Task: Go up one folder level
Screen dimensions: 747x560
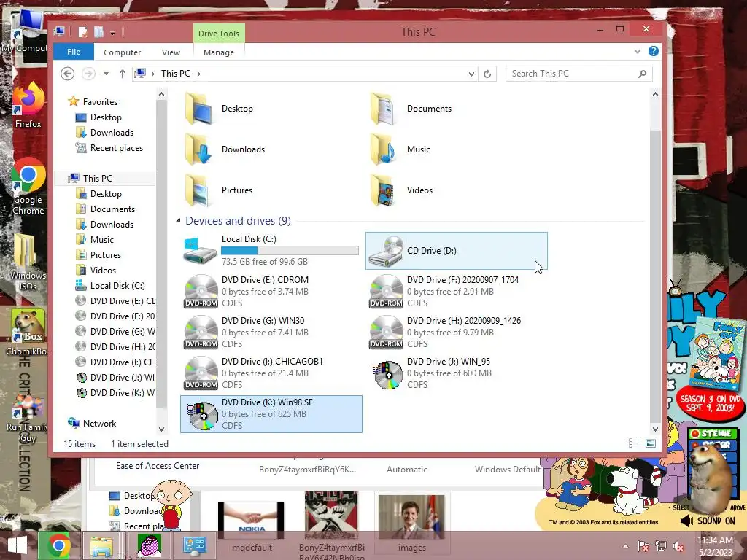Action: coord(123,74)
